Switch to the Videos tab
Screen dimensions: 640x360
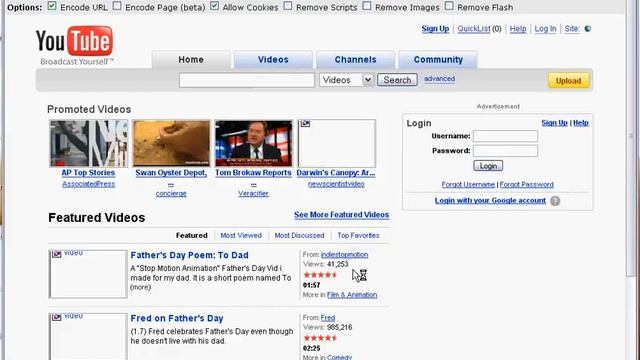click(273, 60)
